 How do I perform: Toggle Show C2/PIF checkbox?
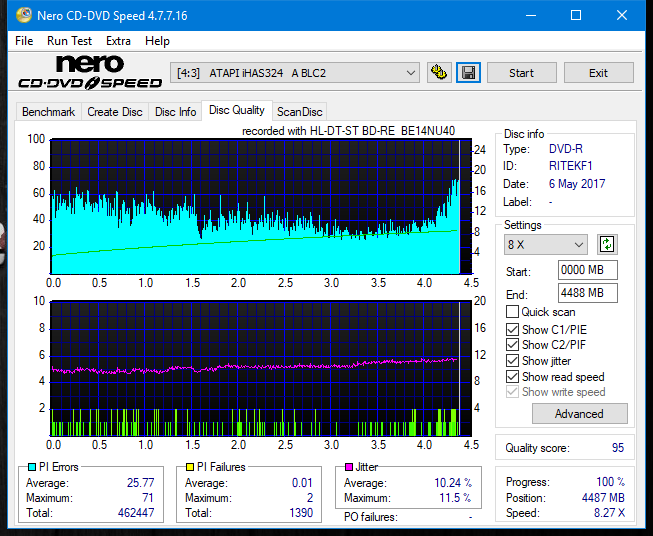tap(512, 345)
